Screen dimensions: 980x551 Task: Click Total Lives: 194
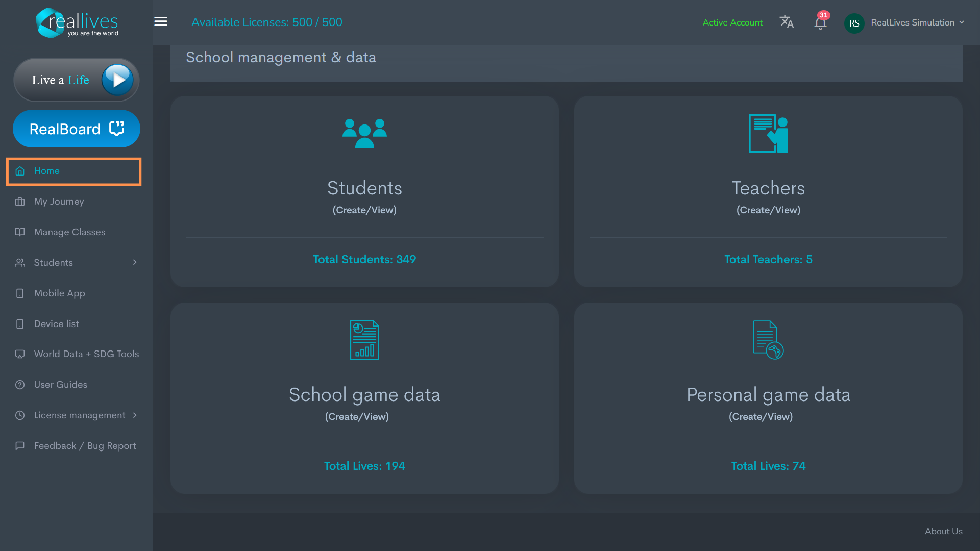click(x=364, y=466)
